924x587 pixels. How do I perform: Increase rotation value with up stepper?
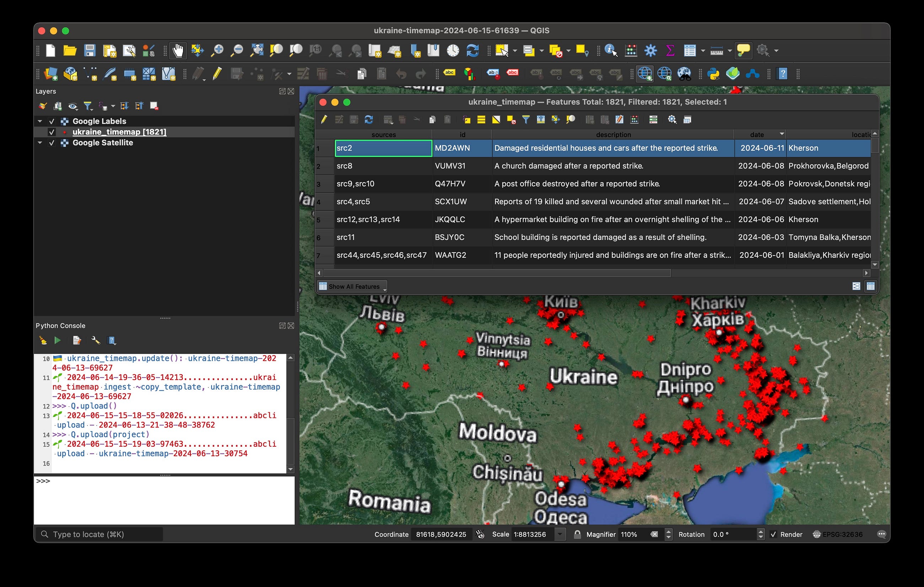click(x=761, y=532)
